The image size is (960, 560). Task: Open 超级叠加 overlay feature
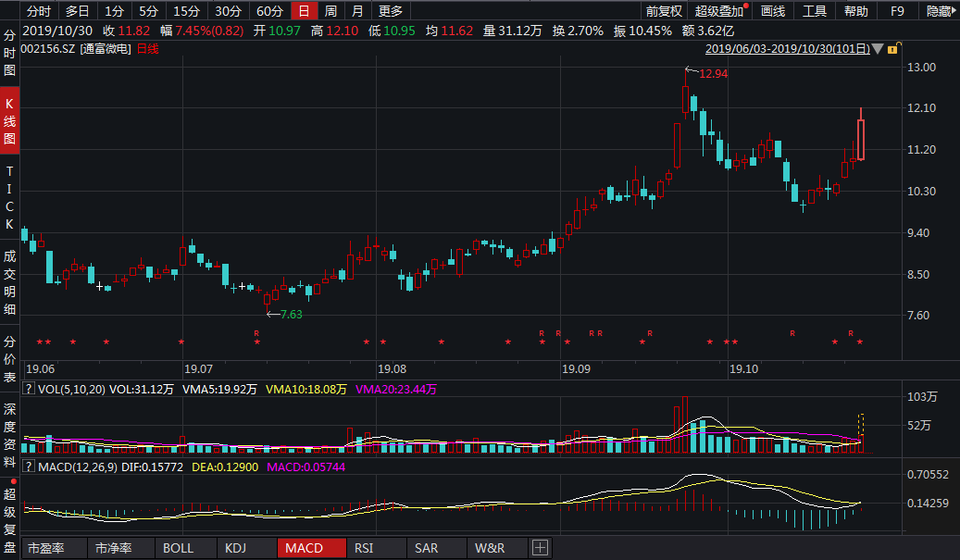point(719,11)
